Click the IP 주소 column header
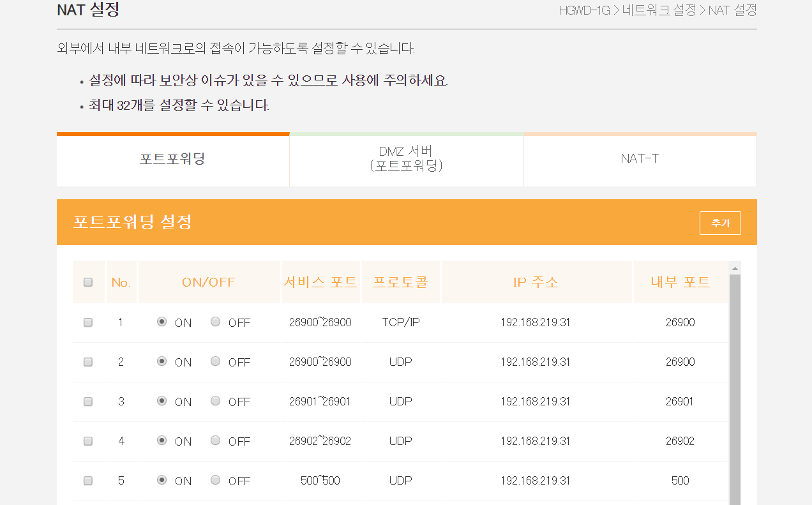 536,282
